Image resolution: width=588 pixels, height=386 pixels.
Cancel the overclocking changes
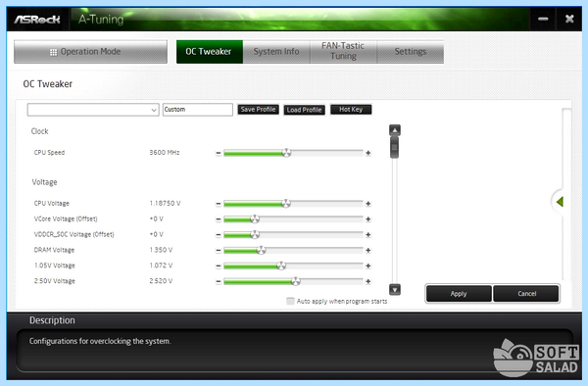click(526, 294)
